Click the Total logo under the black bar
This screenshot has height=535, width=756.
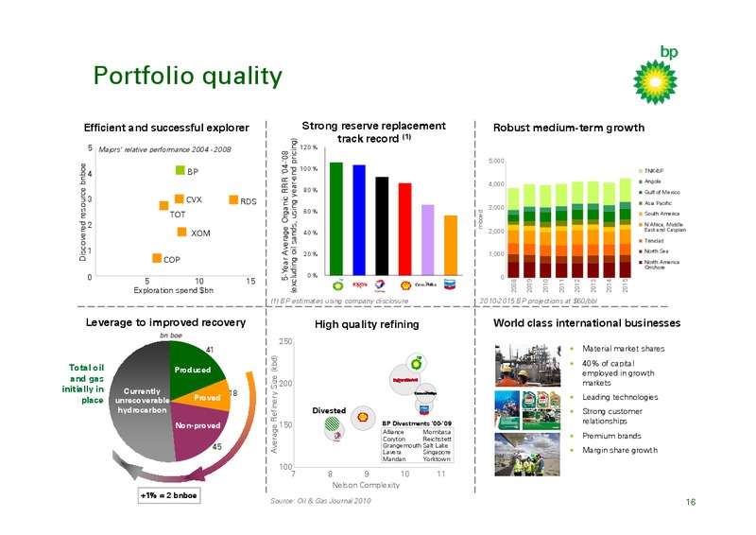[380, 285]
